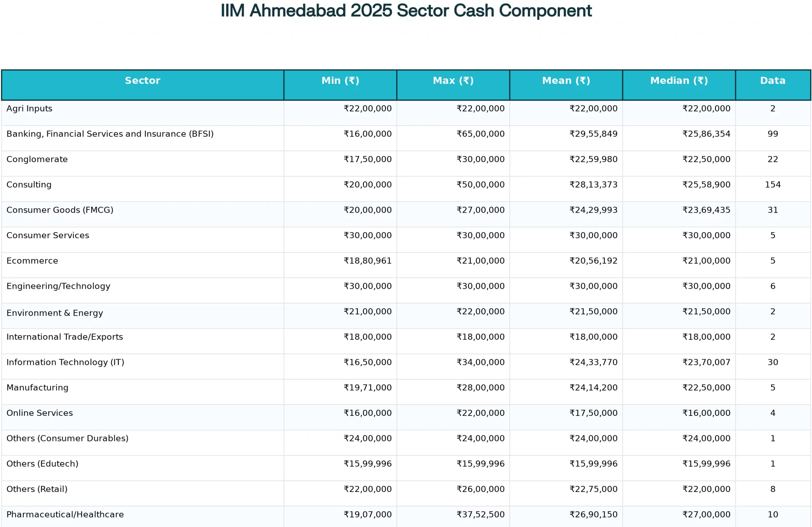Click the Median (₹) column header
The width and height of the screenshot is (812, 527).
point(679,81)
